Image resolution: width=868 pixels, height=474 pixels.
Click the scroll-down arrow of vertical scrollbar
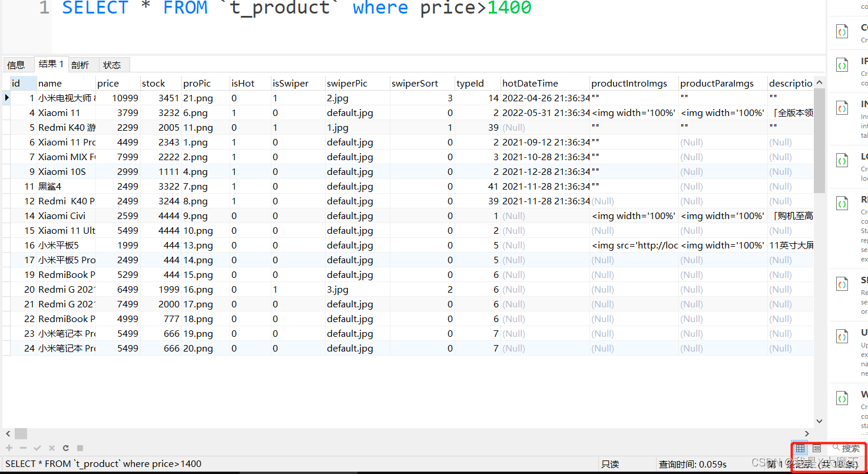[819, 421]
